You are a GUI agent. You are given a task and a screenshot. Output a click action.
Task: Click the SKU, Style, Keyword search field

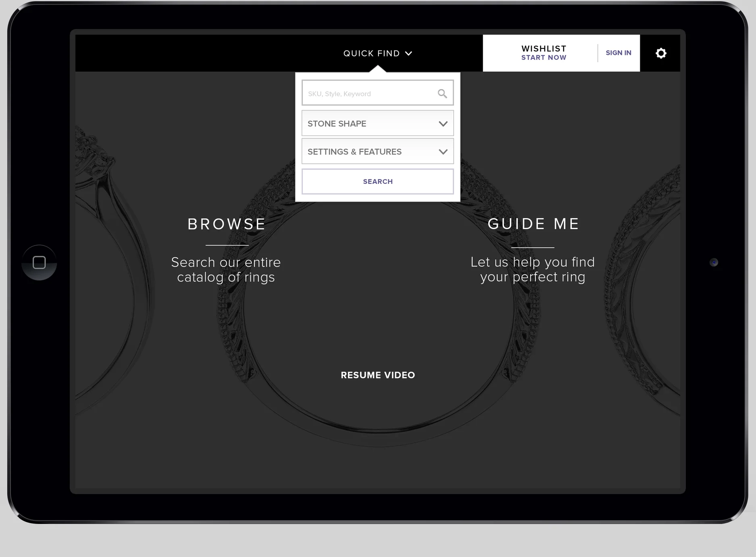[378, 93]
